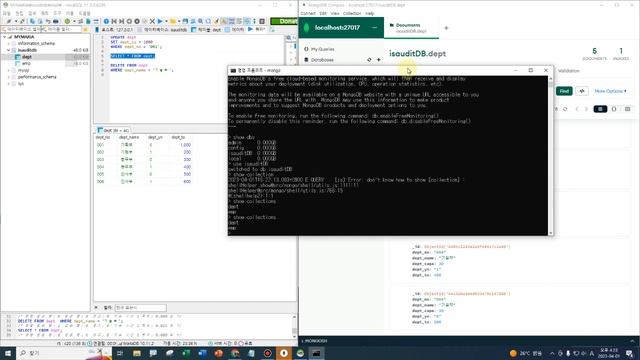Click the dept_no 006 cell in results
This screenshot has height=360, width=640.
(100, 181)
